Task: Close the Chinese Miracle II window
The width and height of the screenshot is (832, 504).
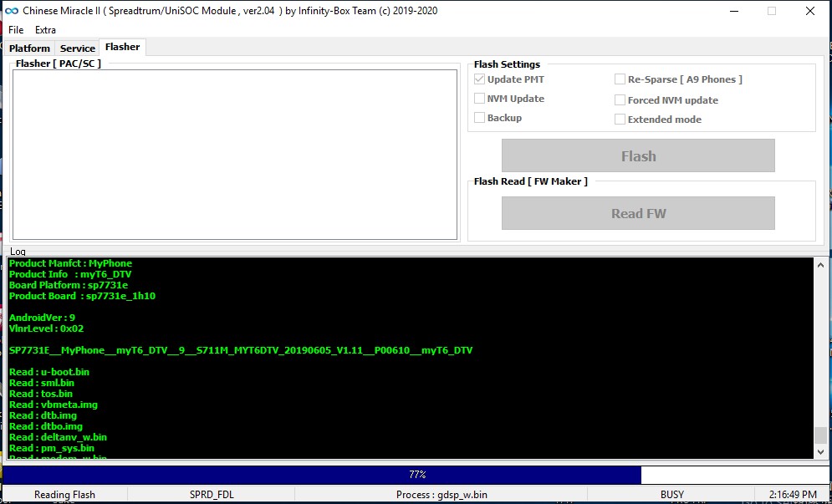Action: [810, 11]
